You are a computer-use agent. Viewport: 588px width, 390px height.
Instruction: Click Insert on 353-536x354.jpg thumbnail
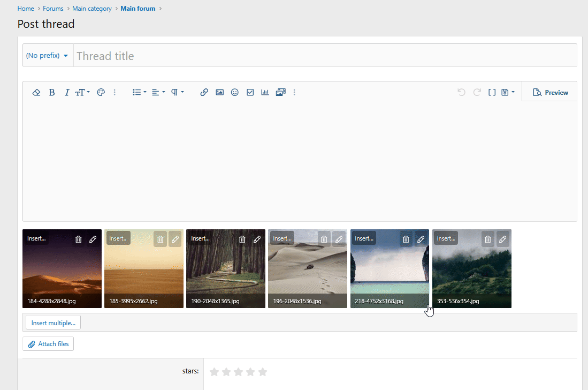point(446,238)
